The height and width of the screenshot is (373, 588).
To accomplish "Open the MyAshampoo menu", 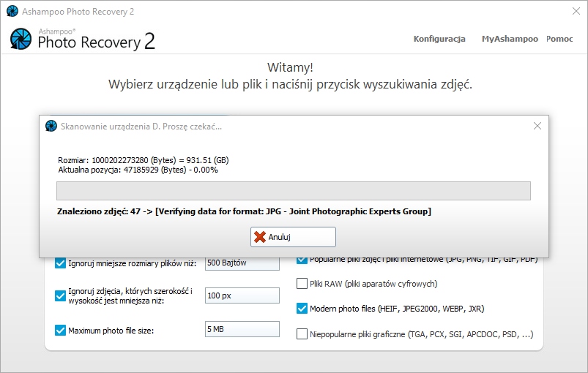I will 510,39.
